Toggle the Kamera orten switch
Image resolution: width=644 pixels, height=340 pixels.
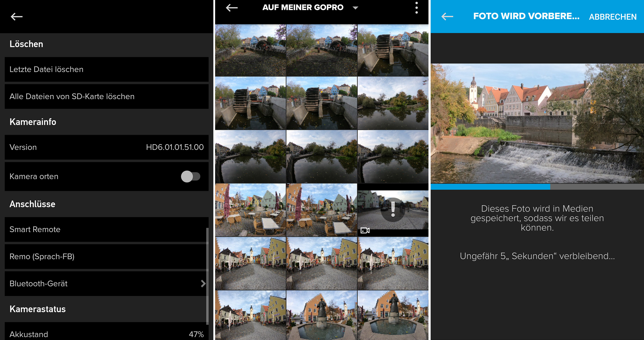pos(190,177)
